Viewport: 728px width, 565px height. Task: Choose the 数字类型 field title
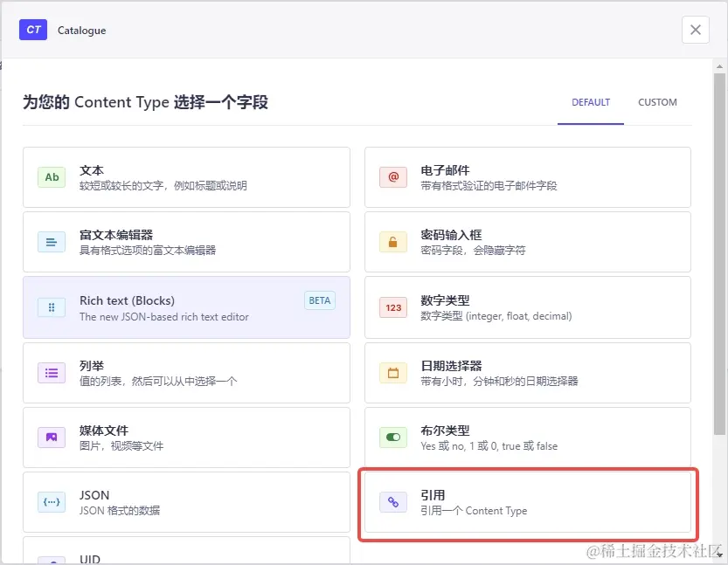point(445,300)
